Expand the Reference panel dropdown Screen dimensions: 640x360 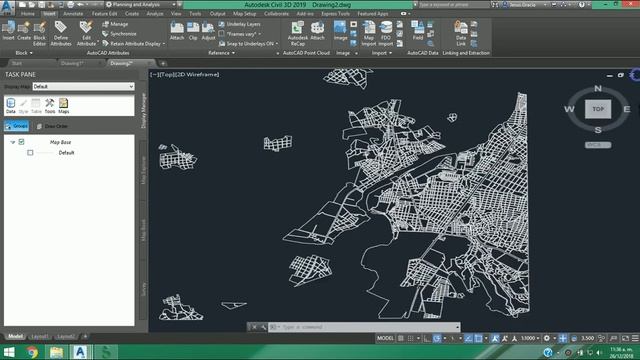click(x=222, y=53)
